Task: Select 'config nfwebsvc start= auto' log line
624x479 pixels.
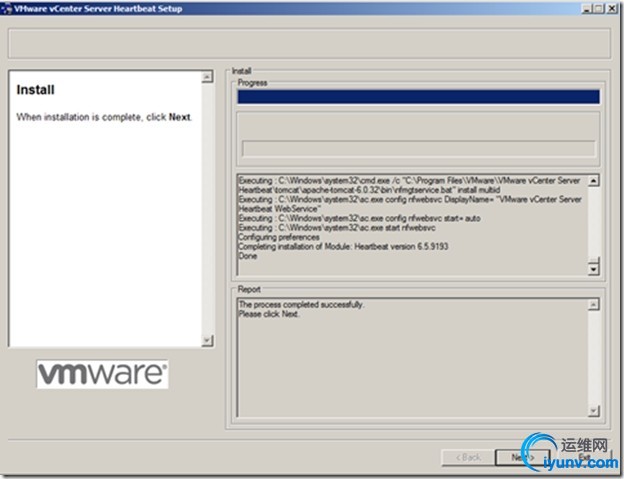Action: pos(359,218)
